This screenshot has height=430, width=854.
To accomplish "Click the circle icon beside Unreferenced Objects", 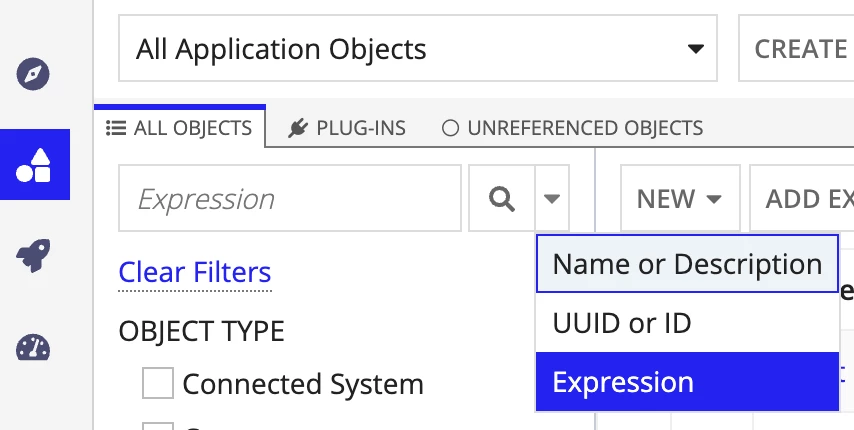I will point(450,128).
